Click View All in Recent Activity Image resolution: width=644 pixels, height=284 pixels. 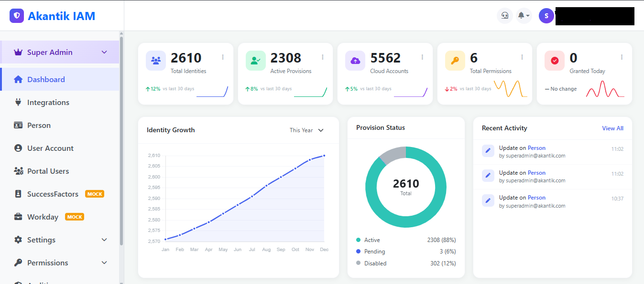click(x=612, y=128)
